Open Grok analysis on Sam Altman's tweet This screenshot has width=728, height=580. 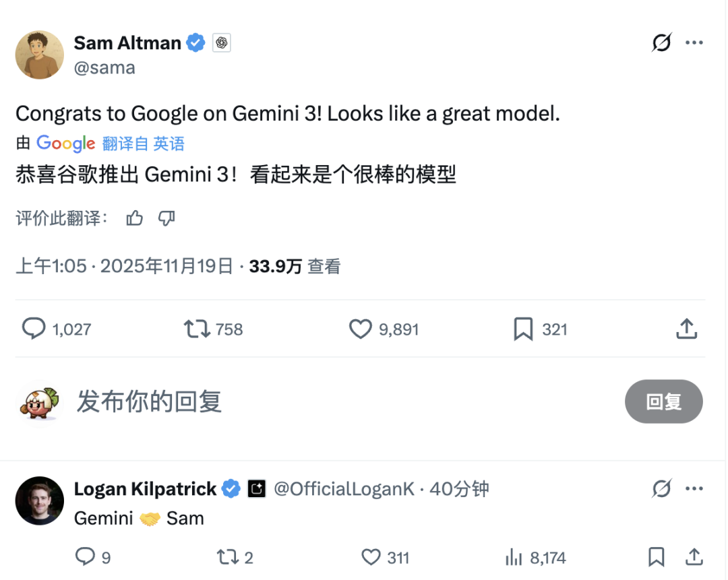click(x=661, y=42)
